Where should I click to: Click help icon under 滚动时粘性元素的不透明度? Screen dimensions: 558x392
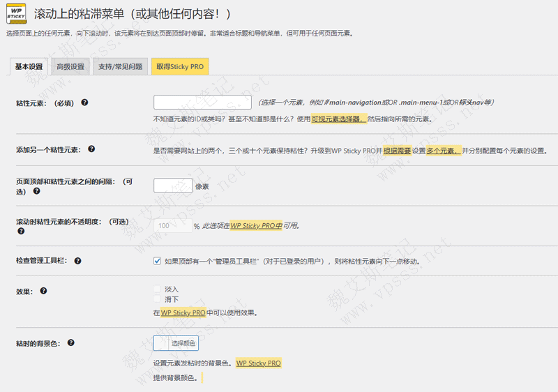coord(21,231)
